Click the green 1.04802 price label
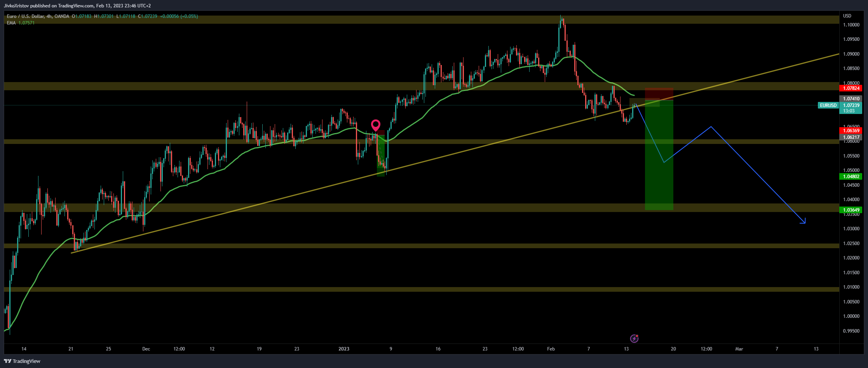868x368 pixels. pos(851,177)
